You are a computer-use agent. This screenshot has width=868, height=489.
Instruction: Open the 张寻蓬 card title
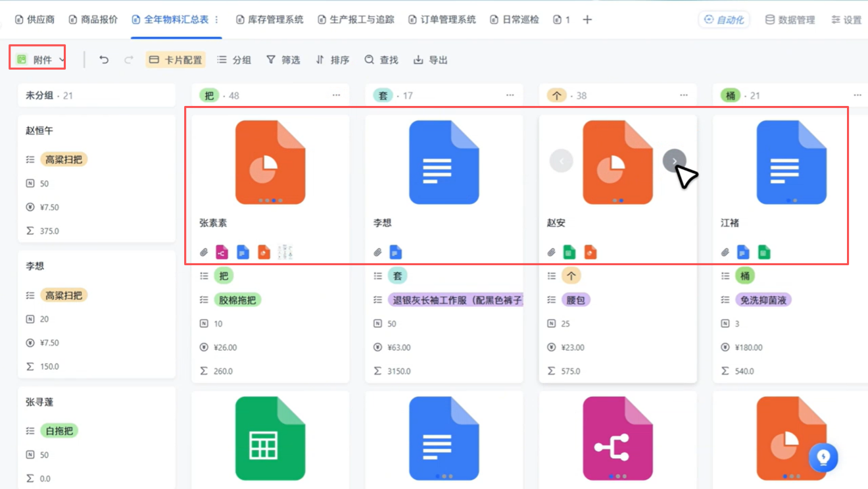click(39, 402)
